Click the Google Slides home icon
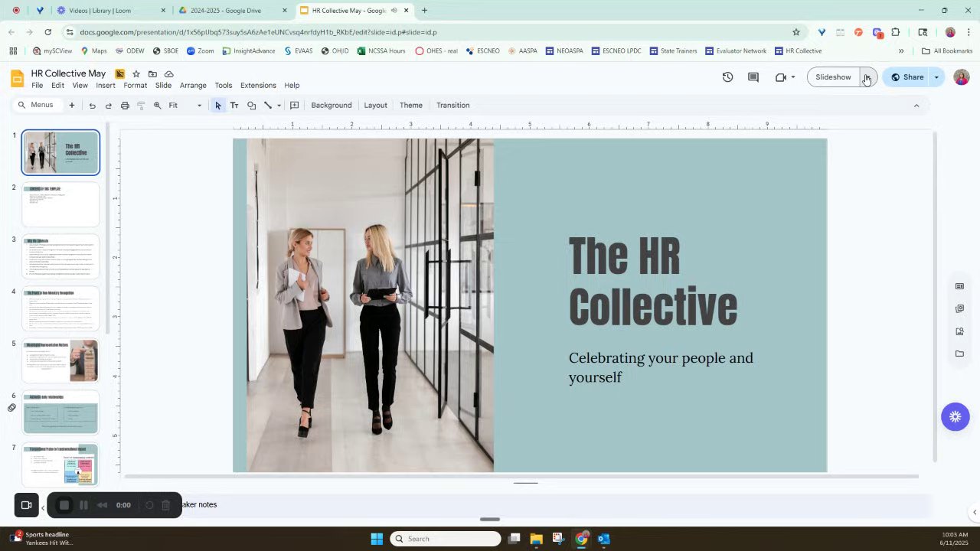Screen dimensions: 980x551 tap(17, 78)
